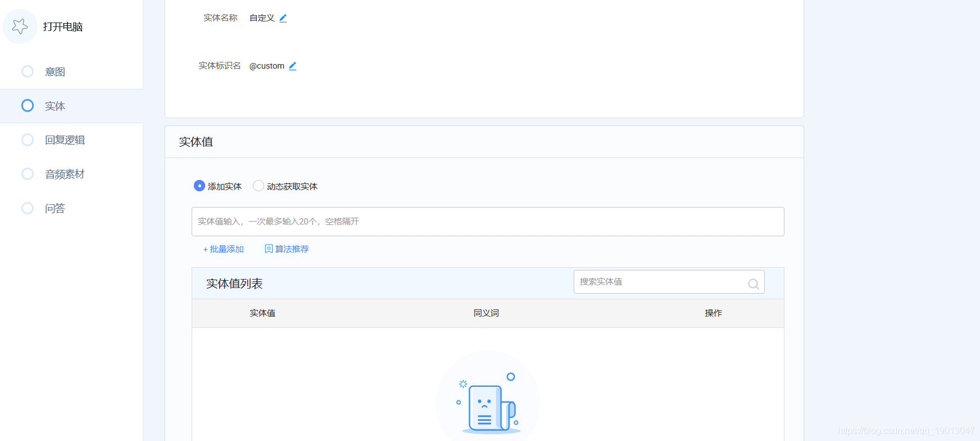Click the 算法推荐 link

292,249
